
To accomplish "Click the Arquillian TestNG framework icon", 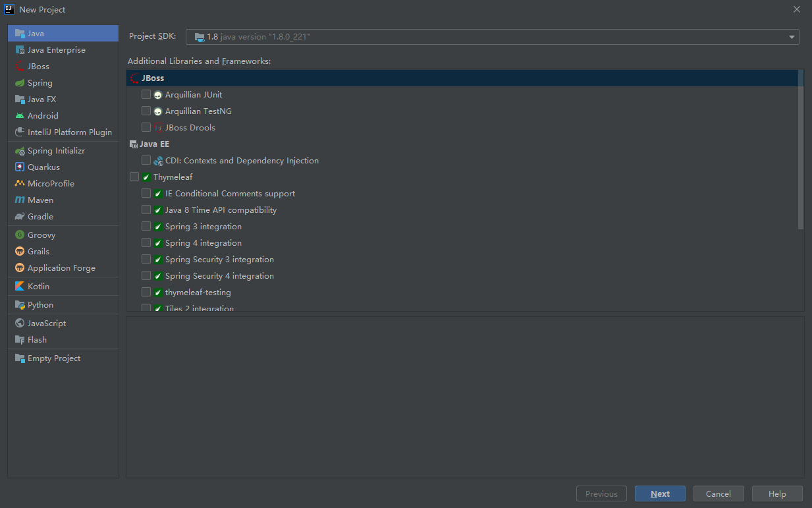I will coord(158,111).
